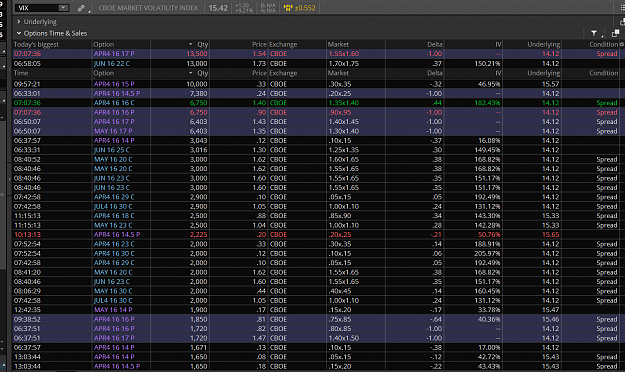Click the 15.65 underlying price in red
The image size is (625, 372).
pyautogui.click(x=550, y=235)
